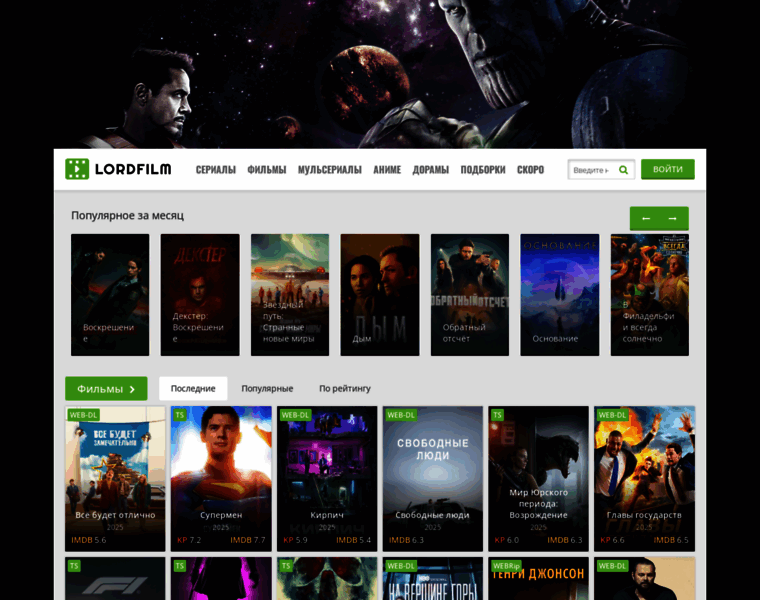Click the LORDFILM logo text
Viewport: 760px width, 600px height.
[133, 169]
